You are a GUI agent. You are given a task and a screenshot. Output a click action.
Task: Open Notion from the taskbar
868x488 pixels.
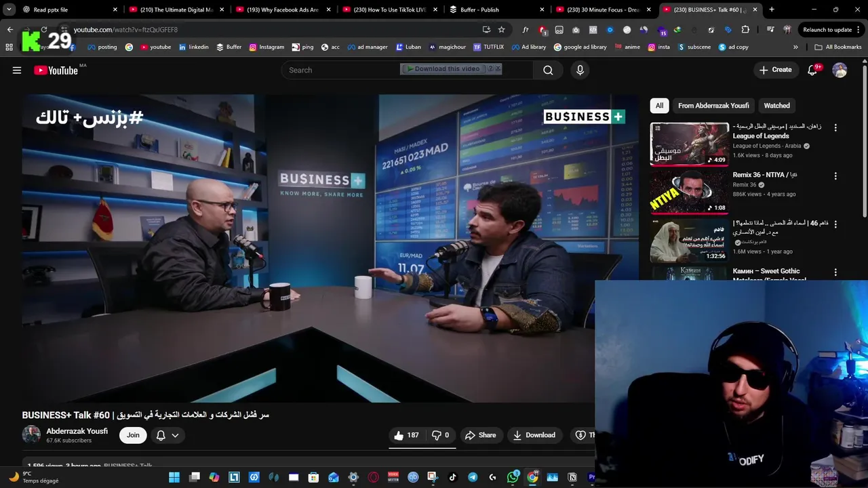coord(572,477)
